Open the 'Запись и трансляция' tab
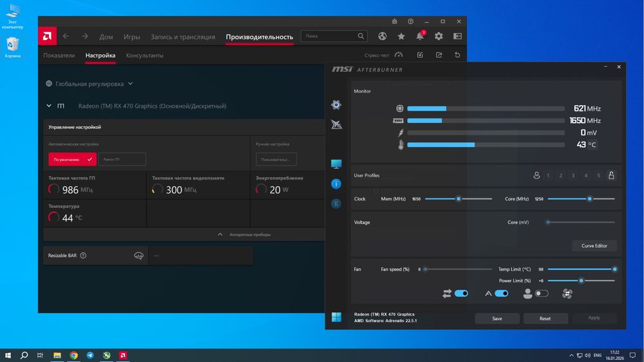Screen dimensions: 644x362 (183, 37)
